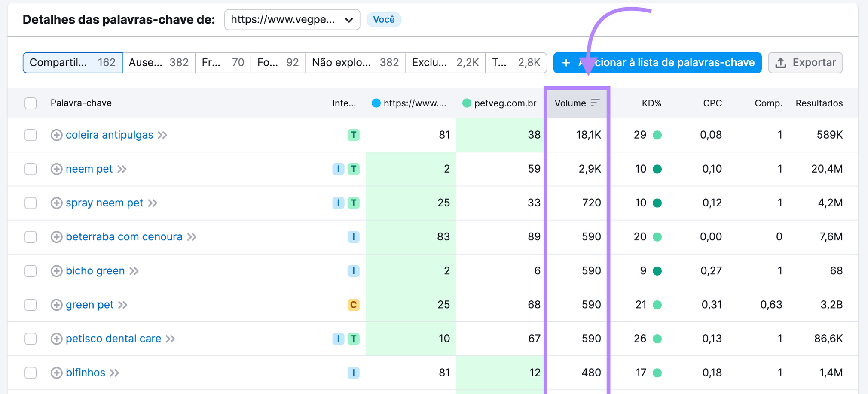Click the green KD dot for neem pet

click(657, 169)
